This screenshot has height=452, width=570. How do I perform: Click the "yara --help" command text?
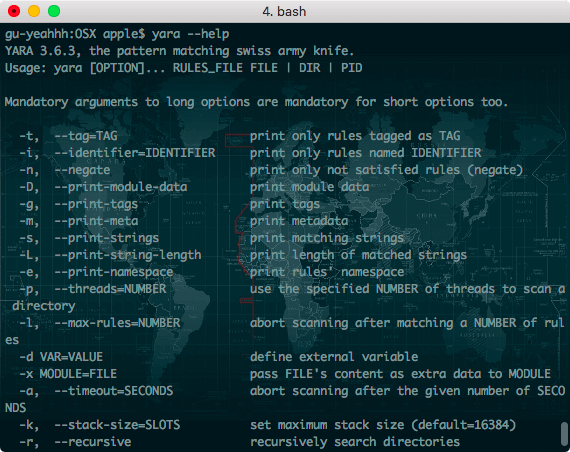point(190,34)
